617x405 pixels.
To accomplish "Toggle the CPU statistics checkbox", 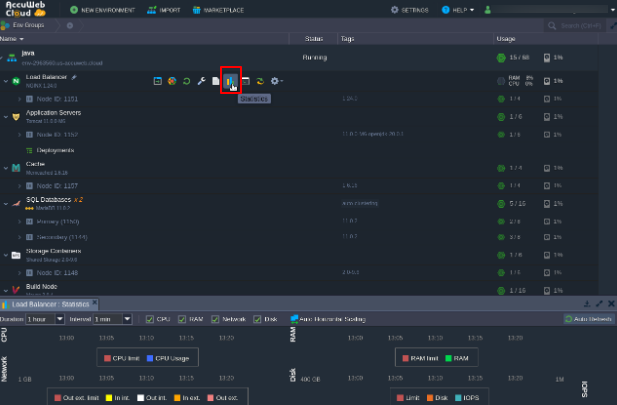I will (x=150, y=319).
